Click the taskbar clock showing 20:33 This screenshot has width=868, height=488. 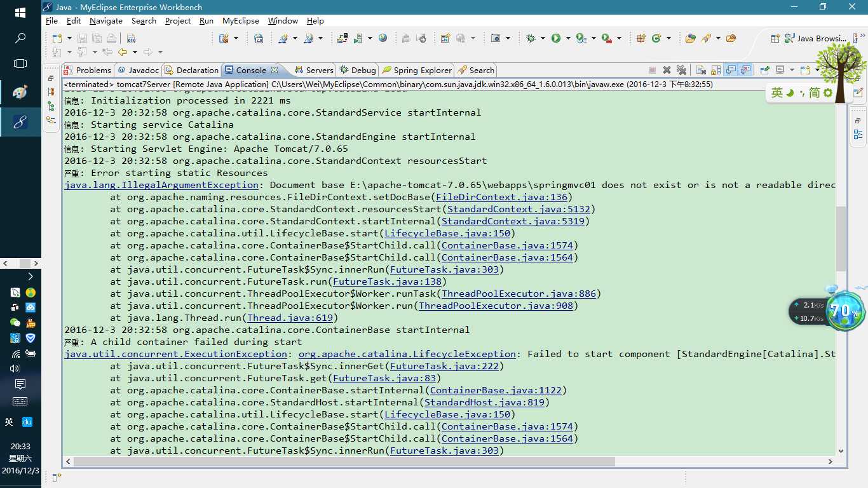[x=20, y=447]
